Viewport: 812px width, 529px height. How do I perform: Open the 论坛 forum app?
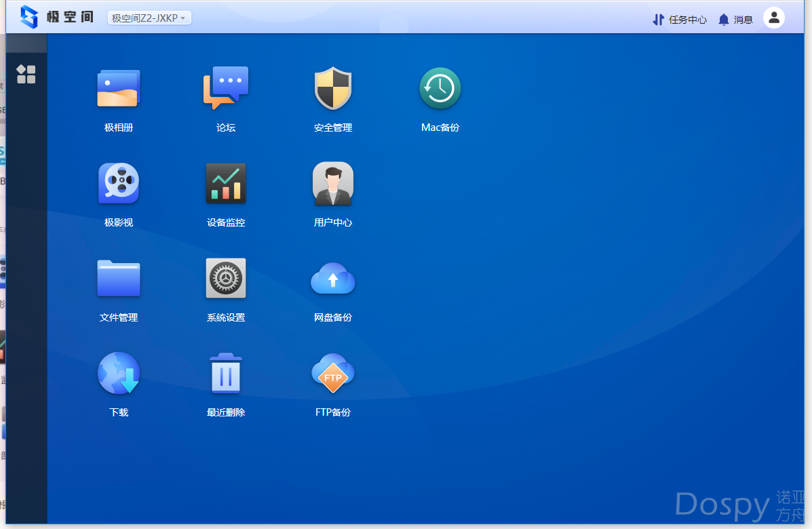[x=226, y=88]
